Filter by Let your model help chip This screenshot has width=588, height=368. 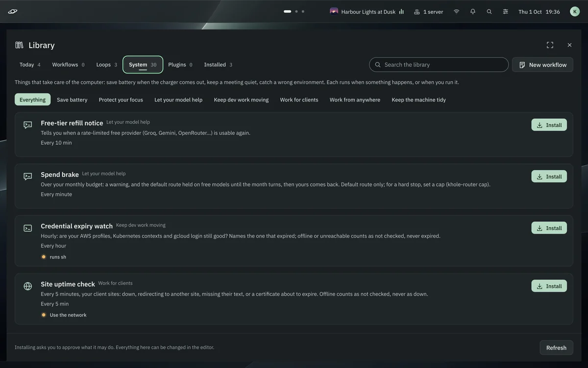click(x=178, y=100)
